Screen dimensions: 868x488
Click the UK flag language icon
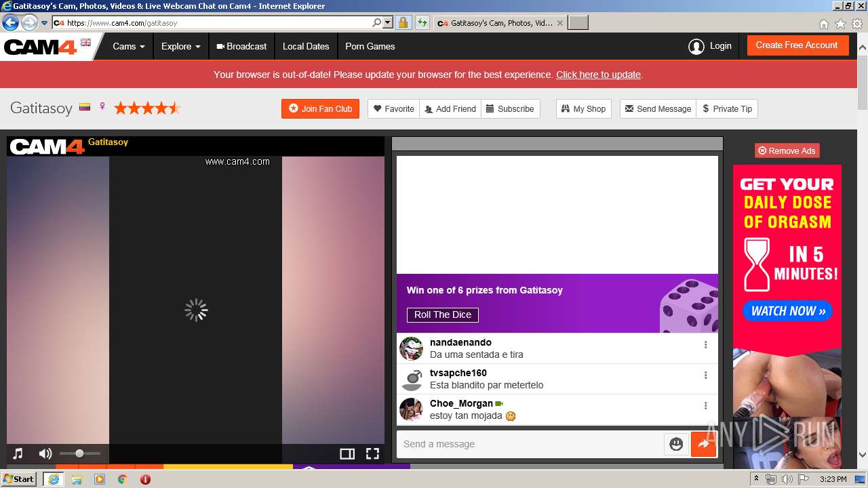coord(85,42)
